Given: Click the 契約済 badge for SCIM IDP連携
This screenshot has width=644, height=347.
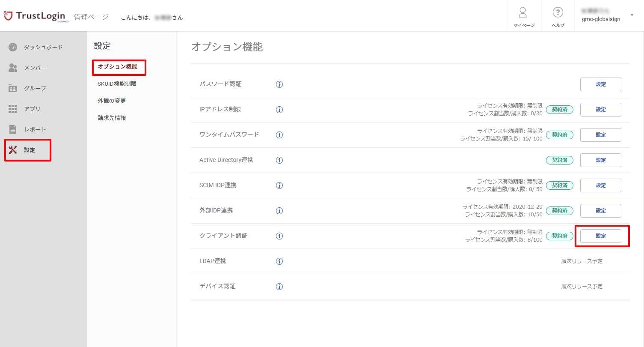Looking at the screenshot, I should [559, 185].
